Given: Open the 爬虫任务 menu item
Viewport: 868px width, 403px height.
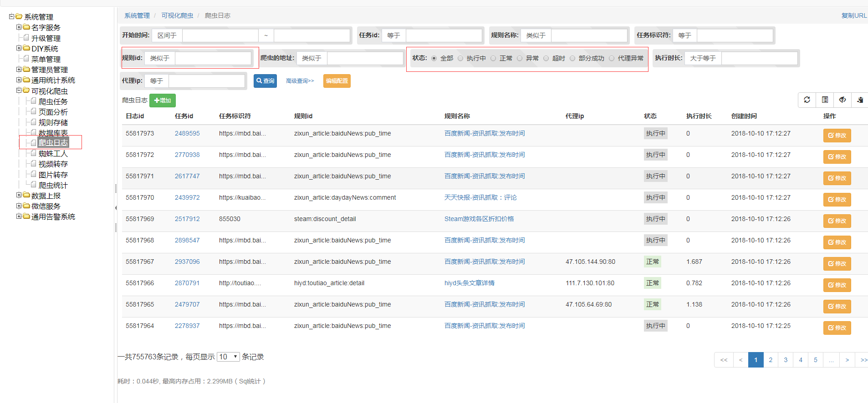Looking at the screenshot, I should coord(53,101).
